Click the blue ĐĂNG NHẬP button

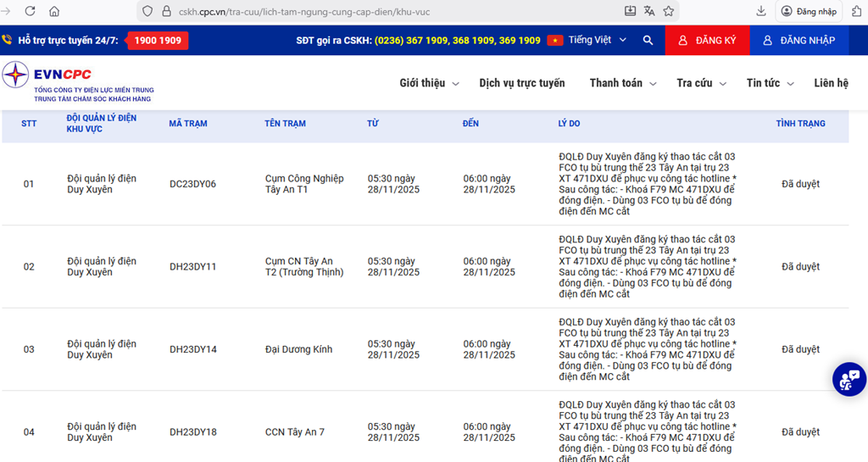pyautogui.click(x=798, y=40)
